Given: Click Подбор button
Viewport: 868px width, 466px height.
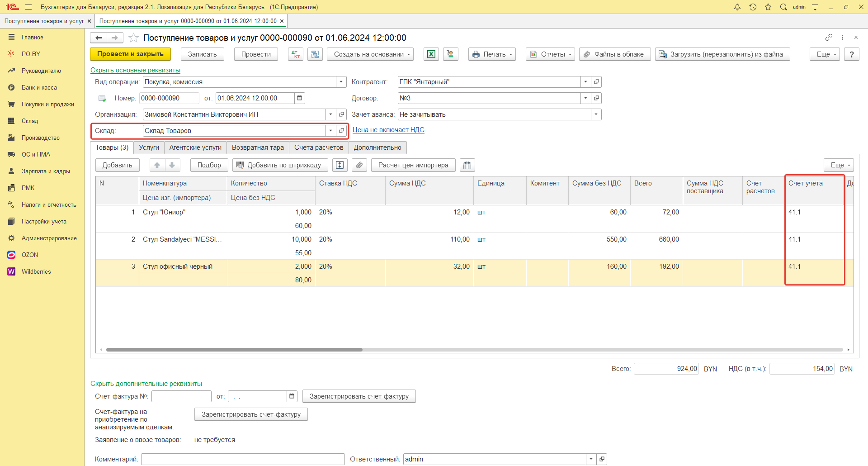Looking at the screenshot, I should pos(209,165).
